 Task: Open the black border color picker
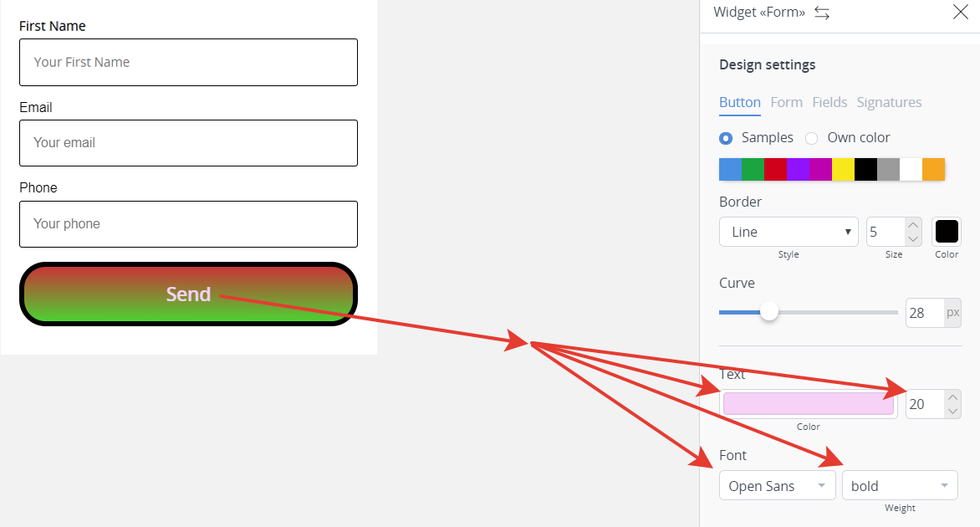[x=947, y=232]
